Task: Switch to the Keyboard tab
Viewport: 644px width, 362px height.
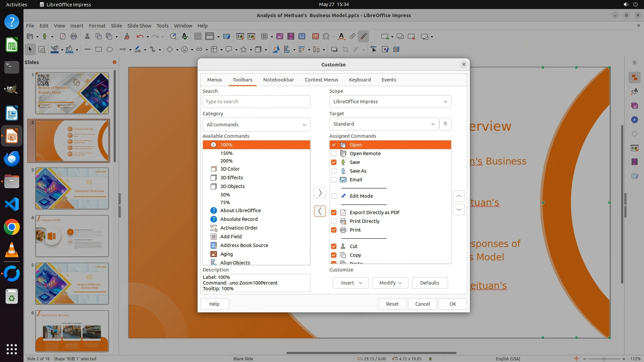Action: pyautogui.click(x=360, y=80)
